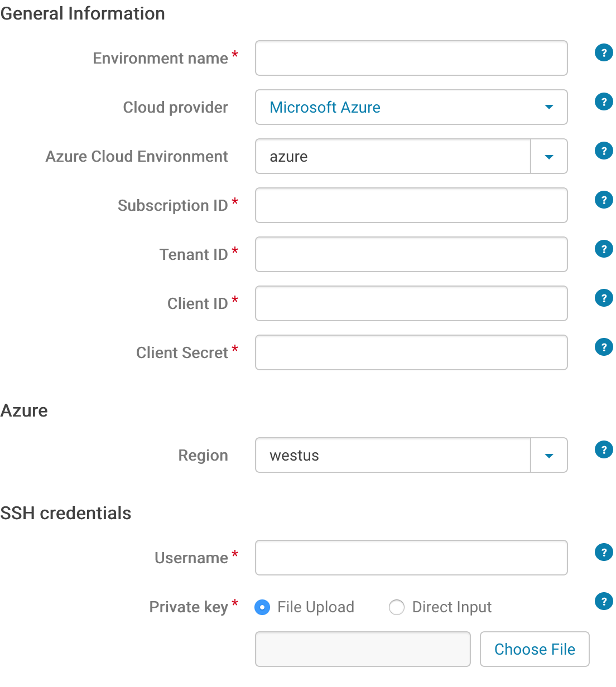Focus the Environment name text field
The image size is (616, 687).
click(411, 58)
